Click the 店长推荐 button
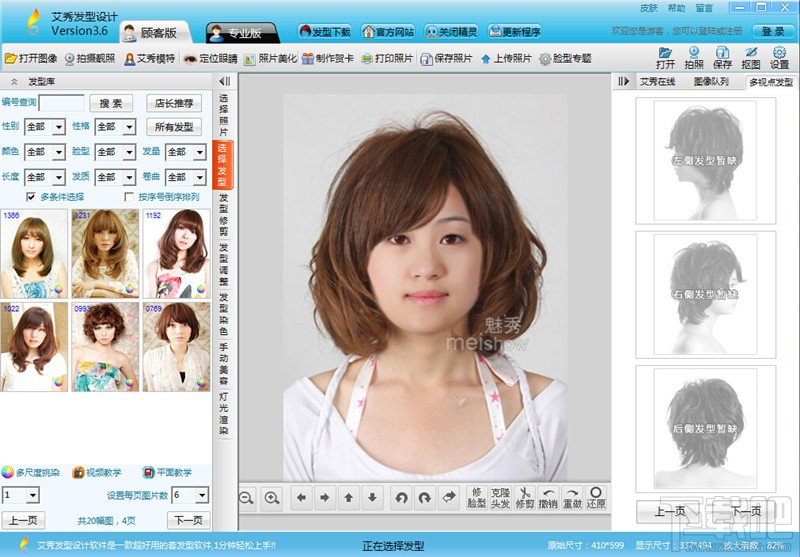The height and width of the screenshot is (557, 800). pos(174,103)
